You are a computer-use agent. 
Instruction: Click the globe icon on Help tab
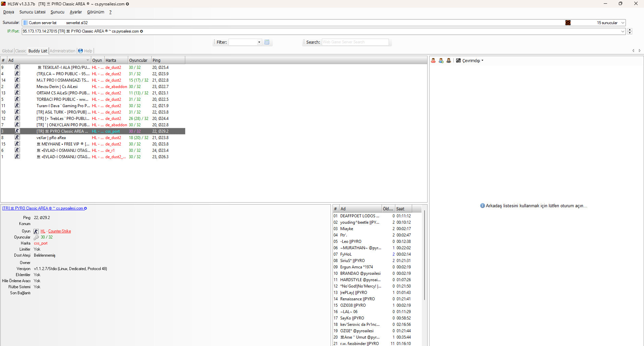(81, 51)
